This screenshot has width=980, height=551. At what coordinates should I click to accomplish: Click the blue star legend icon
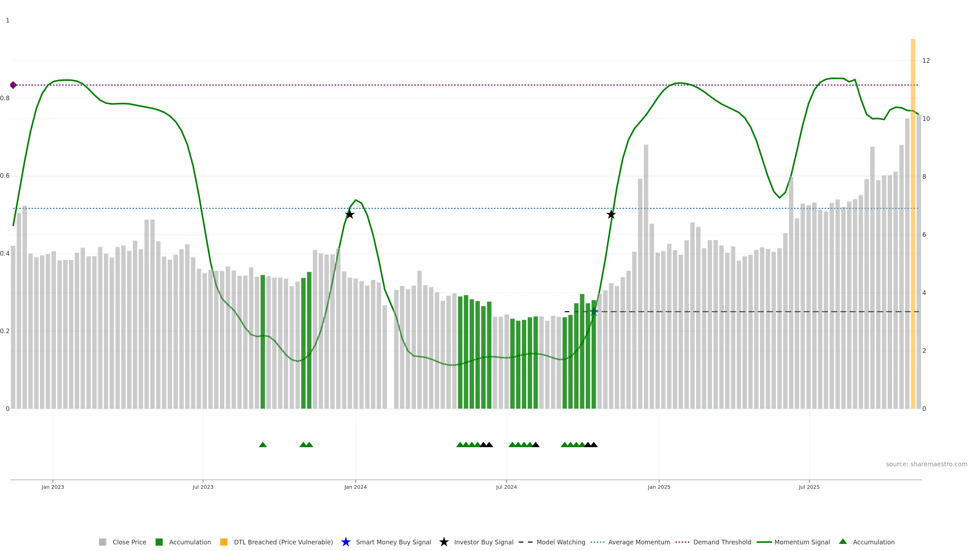(346, 542)
